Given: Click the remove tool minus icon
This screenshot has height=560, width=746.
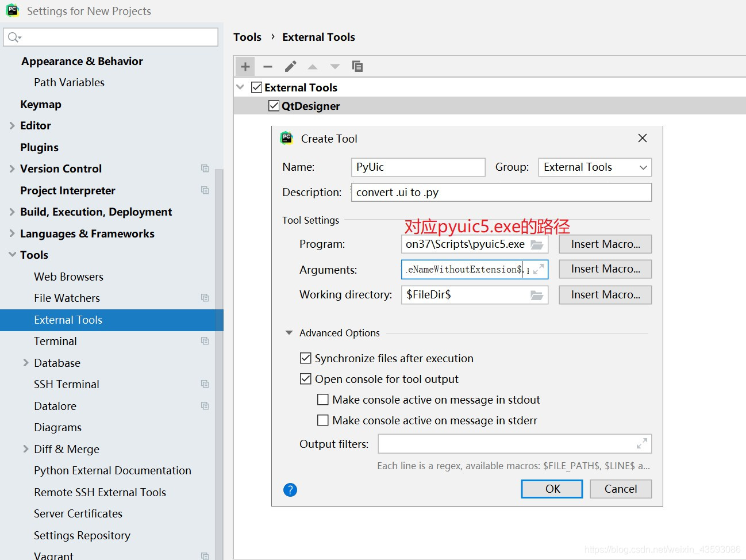Looking at the screenshot, I should pyautogui.click(x=267, y=66).
